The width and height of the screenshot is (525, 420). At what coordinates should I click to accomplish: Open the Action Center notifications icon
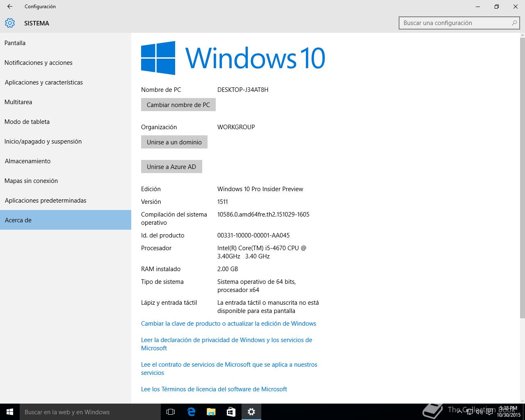tap(489, 412)
